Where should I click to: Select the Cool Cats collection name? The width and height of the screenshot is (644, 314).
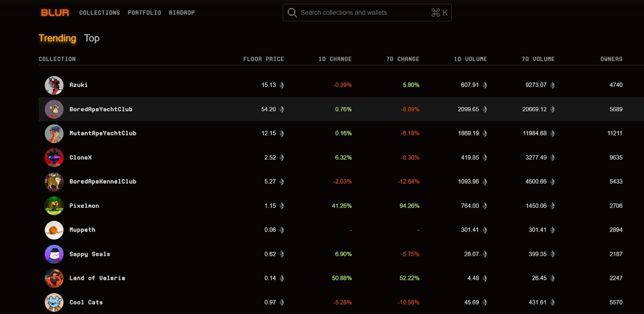click(x=86, y=302)
